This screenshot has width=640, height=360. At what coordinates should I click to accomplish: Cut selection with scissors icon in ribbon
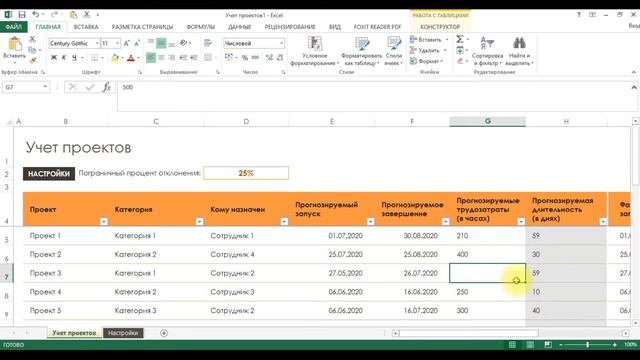tap(32, 39)
